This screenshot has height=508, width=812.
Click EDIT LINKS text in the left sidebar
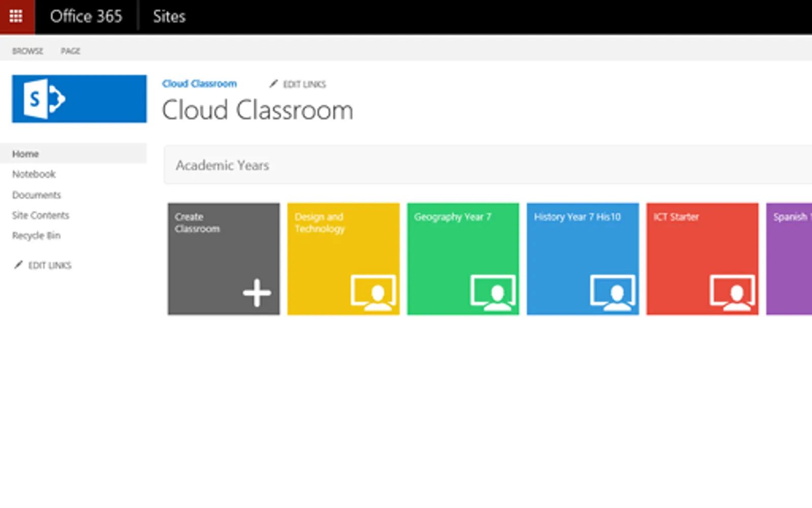[x=50, y=265]
